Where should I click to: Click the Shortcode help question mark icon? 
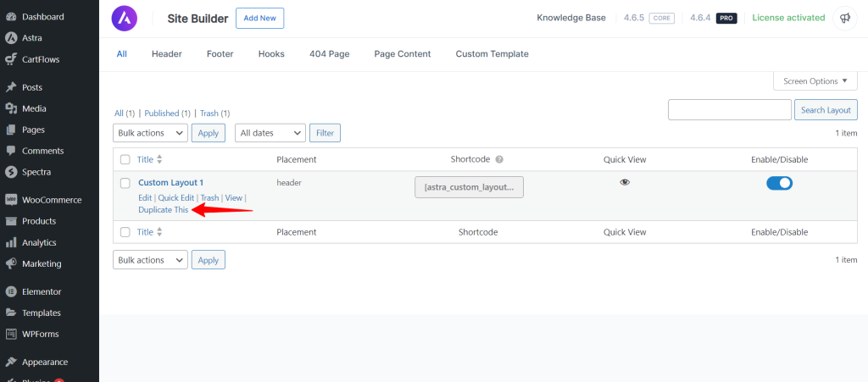click(x=498, y=159)
